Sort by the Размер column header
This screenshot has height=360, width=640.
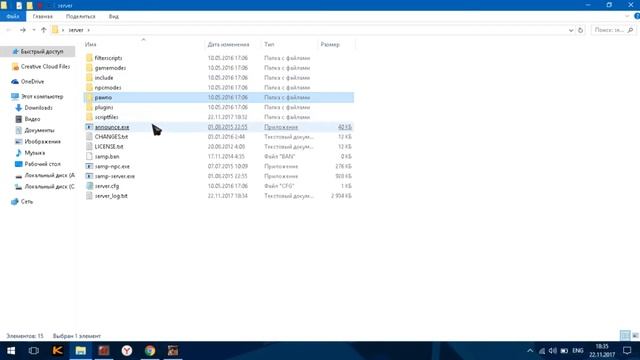(x=330, y=44)
